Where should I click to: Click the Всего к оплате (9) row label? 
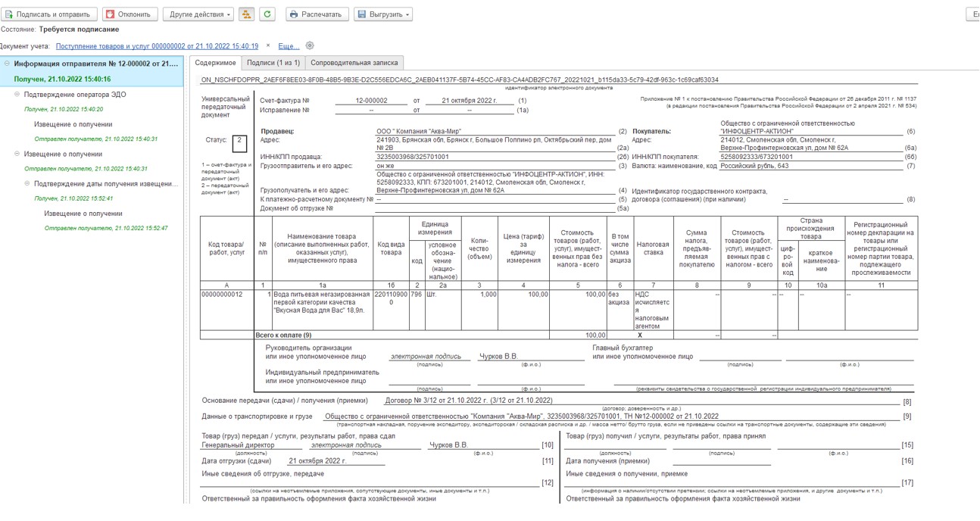click(x=283, y=335)
